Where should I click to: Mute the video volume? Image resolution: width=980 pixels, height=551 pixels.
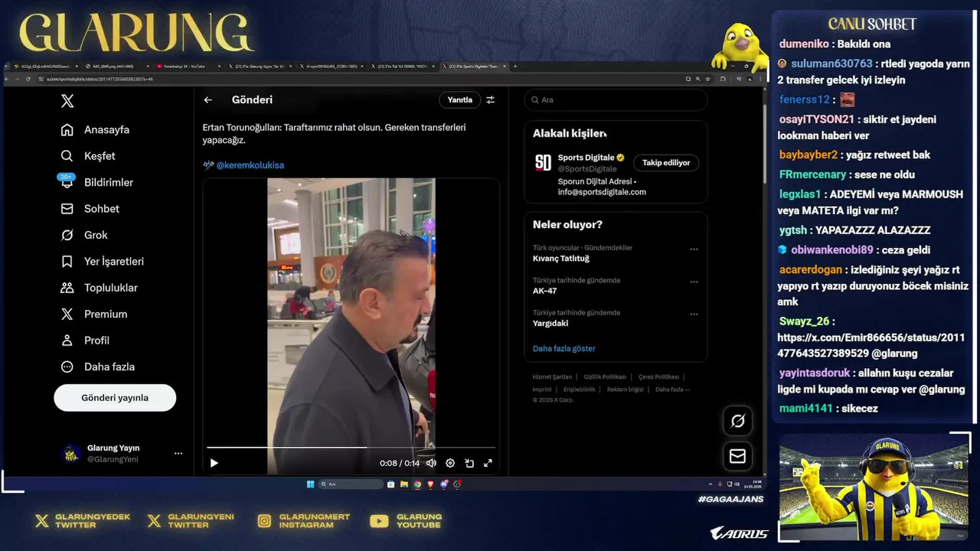click(x=431, y=463)
